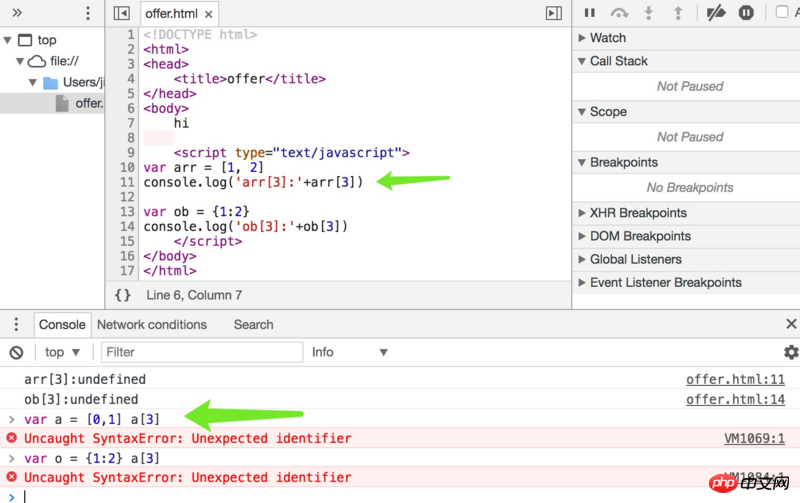Clear the console output
The width and height of the screenshot is (800, 503).
tap(16, 353)
